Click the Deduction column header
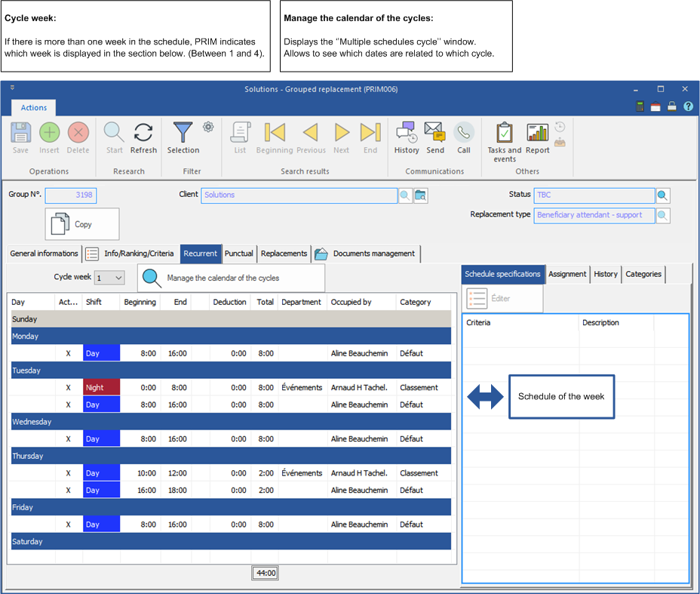The width and height of the screenshot is (700, 594). point(229,303)
